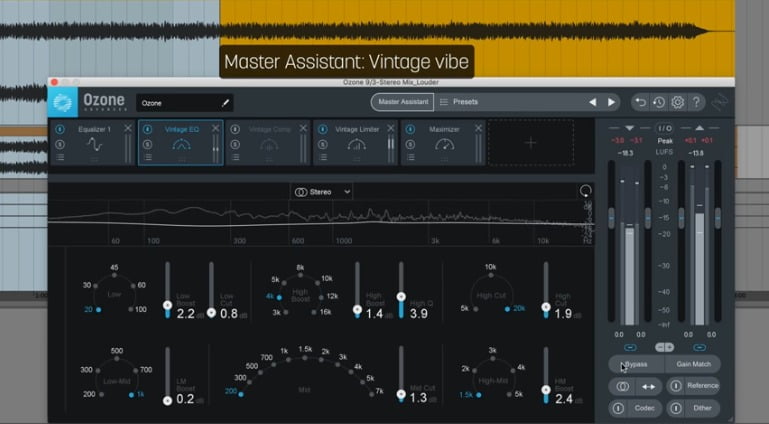Toggle the Dither power button
Viewport: 769px width, 424px height.
(x=676, y=408)
